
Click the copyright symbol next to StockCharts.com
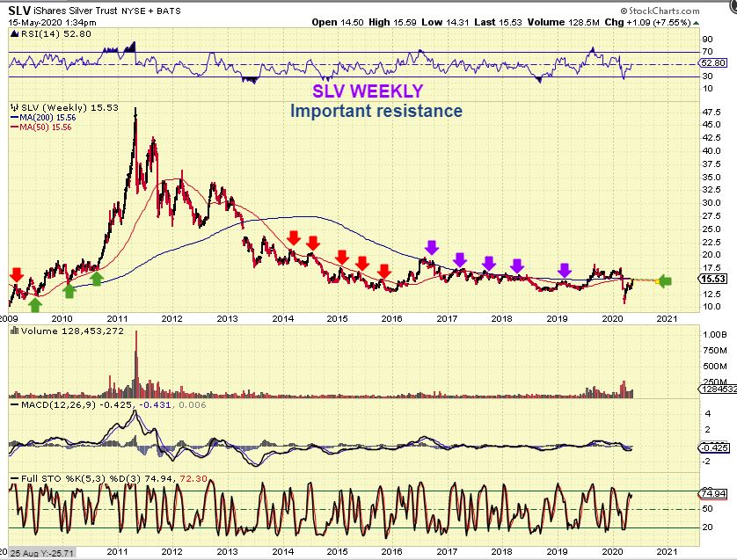pyautogui.click(x=624, y=11)
